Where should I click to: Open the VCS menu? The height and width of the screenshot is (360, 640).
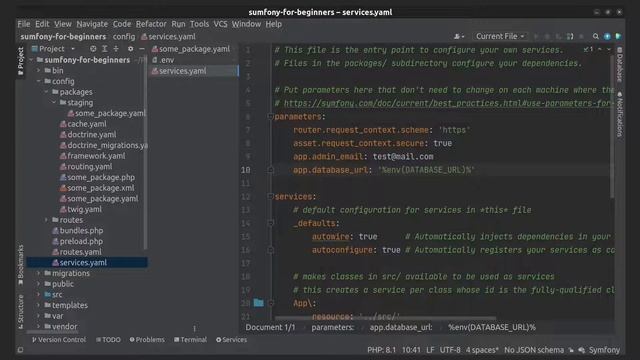click(x=220, y=24)
